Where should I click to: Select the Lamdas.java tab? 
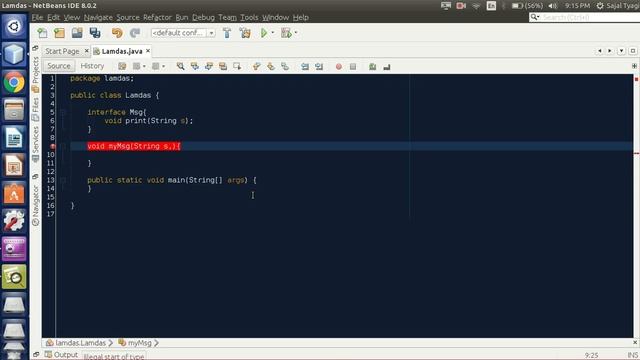click(x=122, y=51)
